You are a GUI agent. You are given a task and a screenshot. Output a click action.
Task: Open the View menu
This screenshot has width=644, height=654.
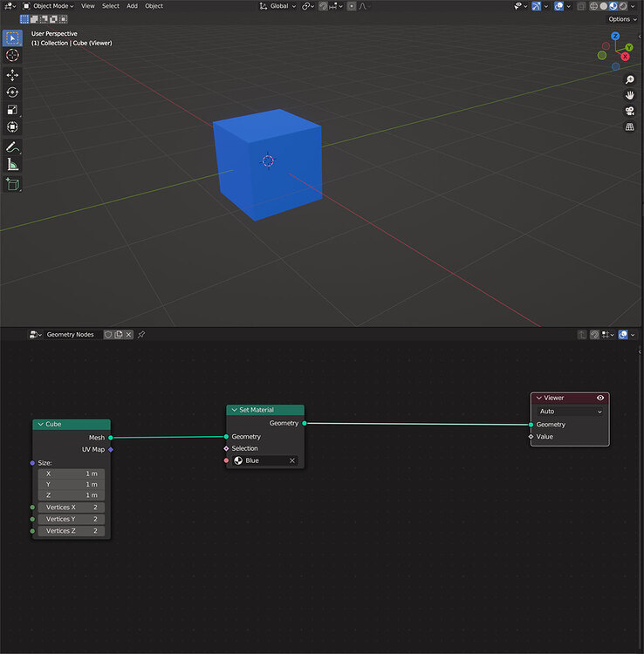point(87,6)
